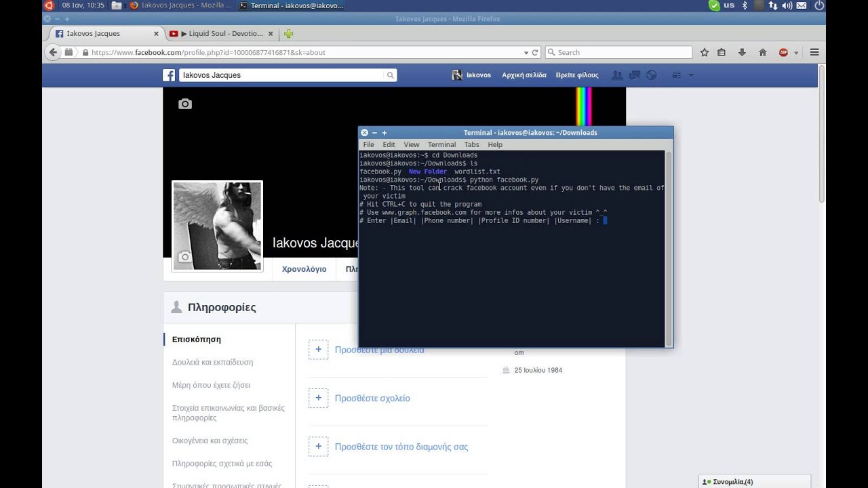This screenshot has width=868, height=488.
Task: Click the 'Προσθέστε τον τόπο διαμονής σας' link
Action: [401, 447]
